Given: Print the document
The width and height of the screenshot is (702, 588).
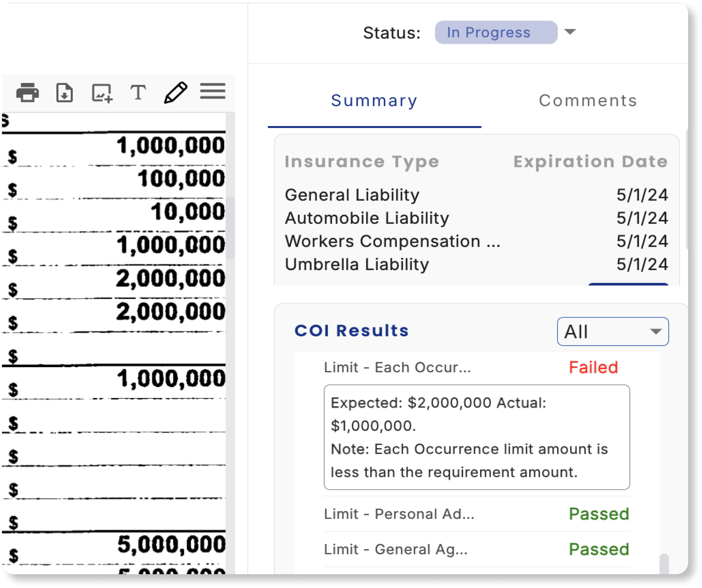Looking at the screenshot, I should (x=28, y=93).
